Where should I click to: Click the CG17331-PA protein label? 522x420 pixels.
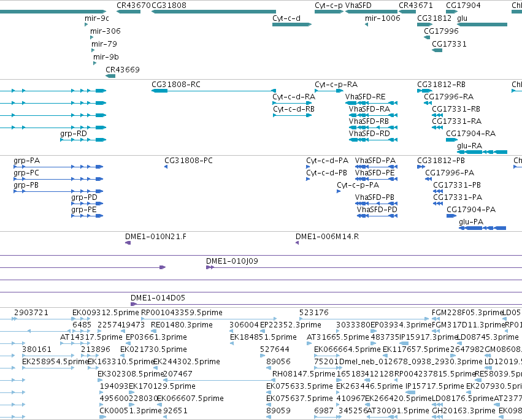(x=458, y=197)
